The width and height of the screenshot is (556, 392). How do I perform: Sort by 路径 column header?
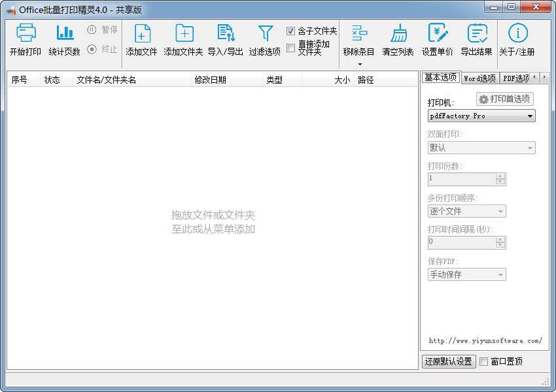click(386, 80)
